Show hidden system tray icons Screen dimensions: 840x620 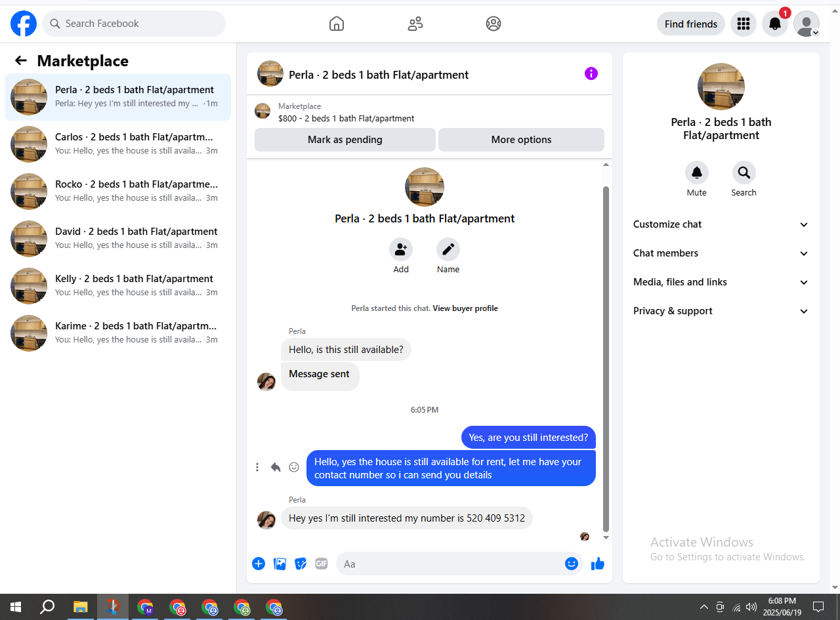point(704,607)
